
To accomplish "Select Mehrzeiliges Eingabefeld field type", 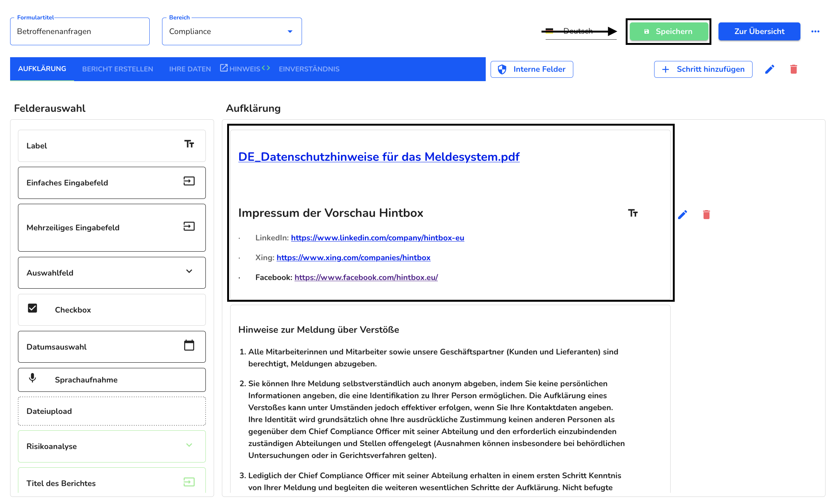I will point(112,228).
